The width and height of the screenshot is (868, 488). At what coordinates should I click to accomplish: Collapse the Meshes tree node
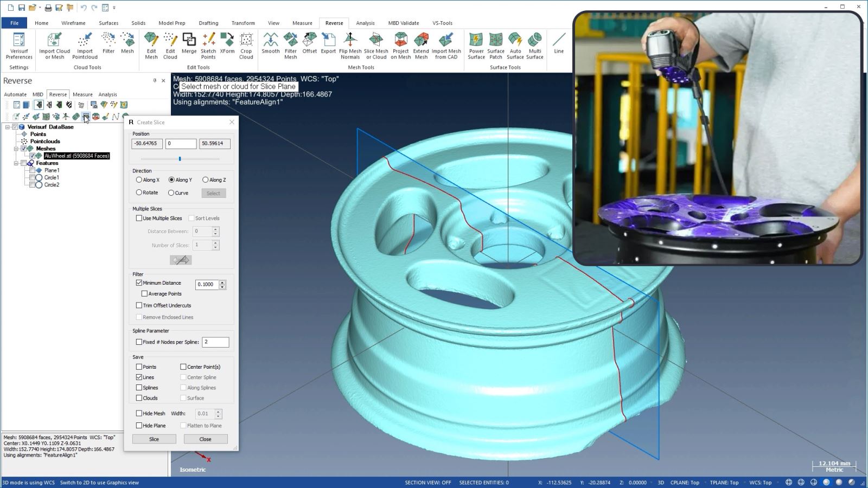tap(16, 149)
